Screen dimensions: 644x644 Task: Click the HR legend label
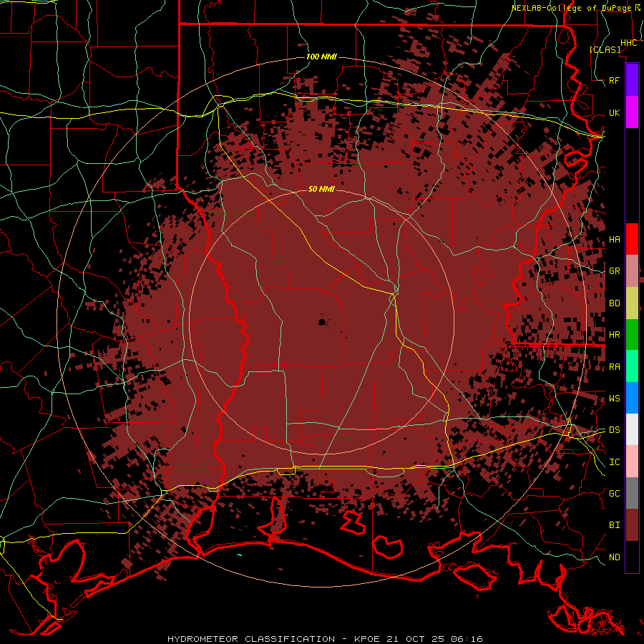pyautogui.click(x=614, y=335)
